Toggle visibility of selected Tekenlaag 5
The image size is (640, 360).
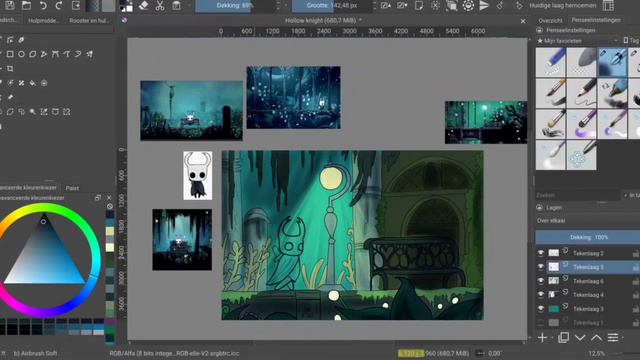click(541, 267)
